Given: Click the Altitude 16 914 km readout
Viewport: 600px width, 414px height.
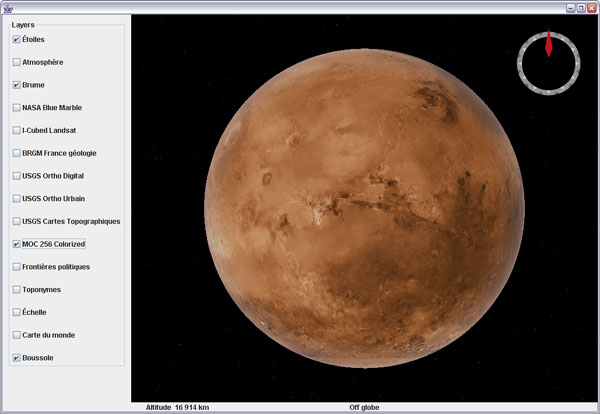Looking at the screenshot, I should click(178, 407).
